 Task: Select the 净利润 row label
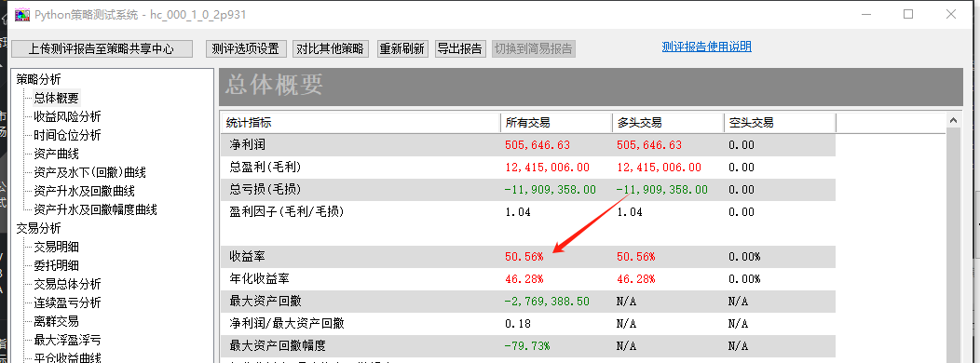(x=248, y=145)
